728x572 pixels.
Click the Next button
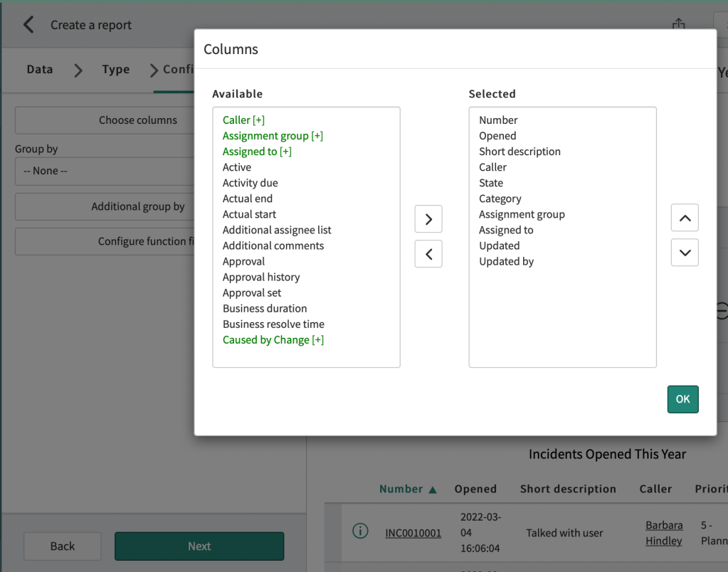199,546
